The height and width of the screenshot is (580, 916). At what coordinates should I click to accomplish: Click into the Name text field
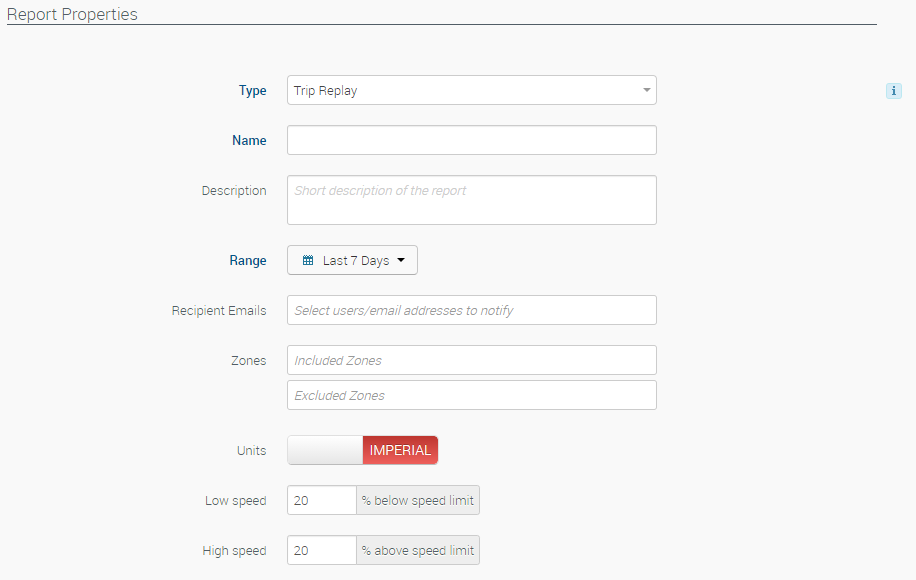(471, 140)
